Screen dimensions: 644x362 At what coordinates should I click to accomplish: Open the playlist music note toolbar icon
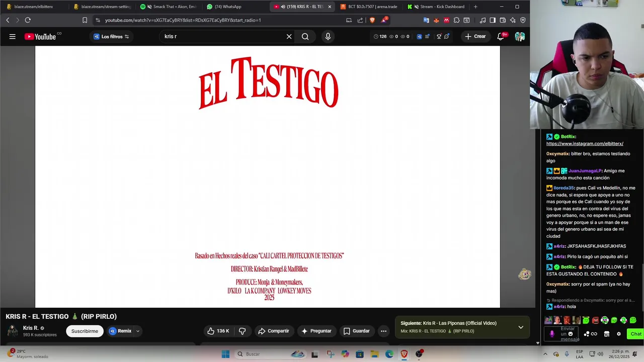coord(482,20)
